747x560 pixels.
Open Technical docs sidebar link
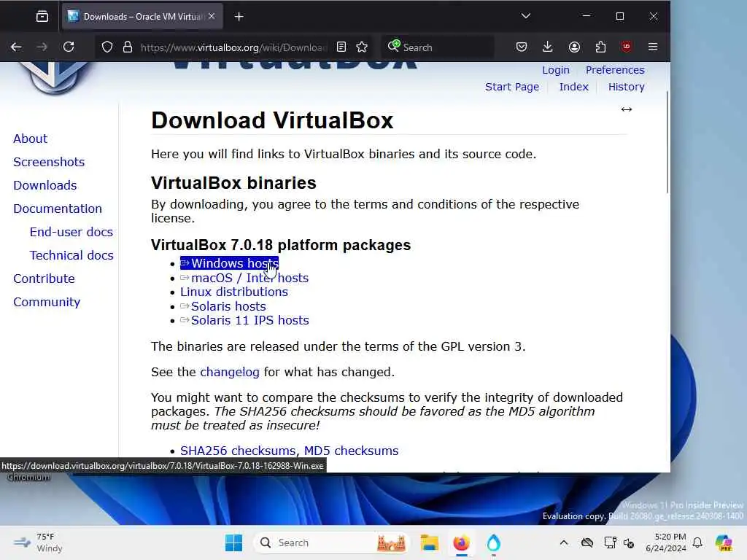[71, 255]
